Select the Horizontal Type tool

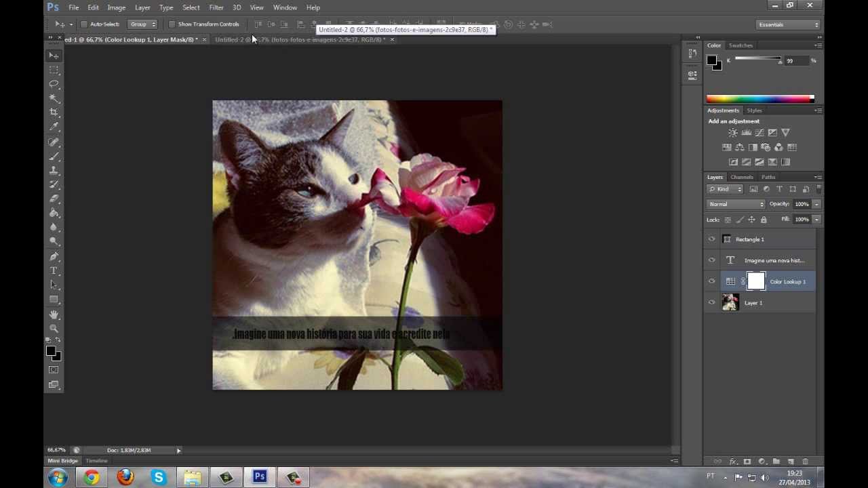[54, 271]
